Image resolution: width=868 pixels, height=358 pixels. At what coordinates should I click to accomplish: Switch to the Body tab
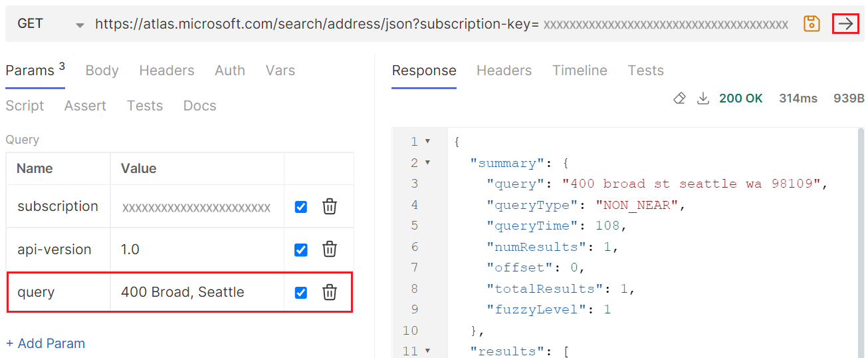pyautogui.click(x=102, y=71)
